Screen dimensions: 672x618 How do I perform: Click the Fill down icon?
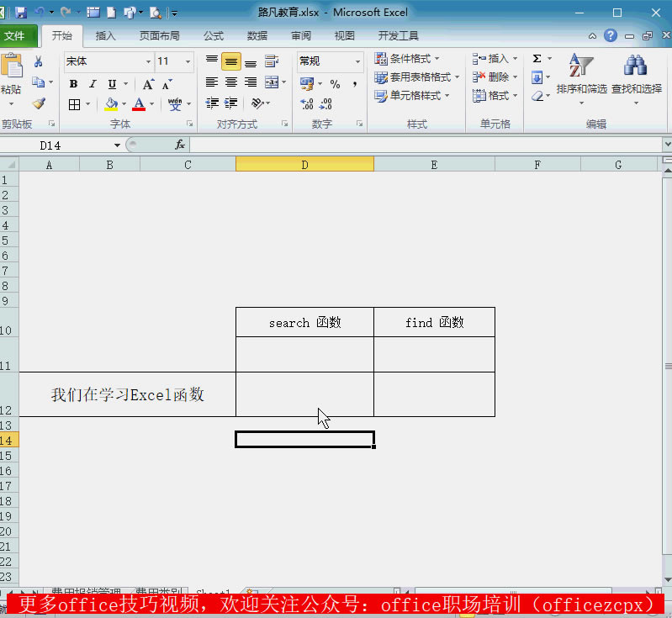(x=537, y=77)
